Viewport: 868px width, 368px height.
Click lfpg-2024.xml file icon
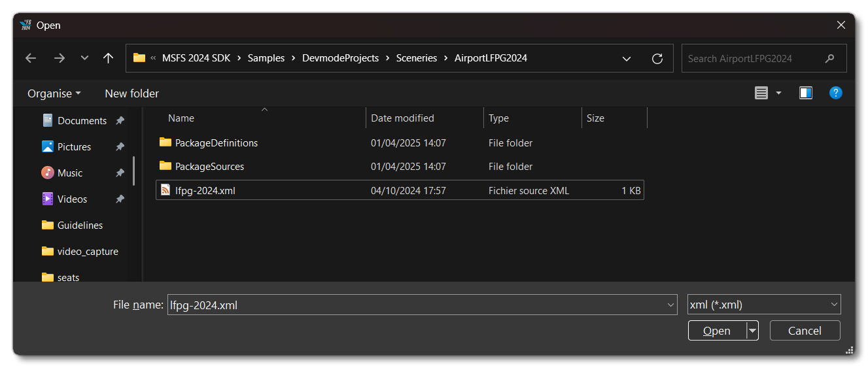click(x=165, y=190)
